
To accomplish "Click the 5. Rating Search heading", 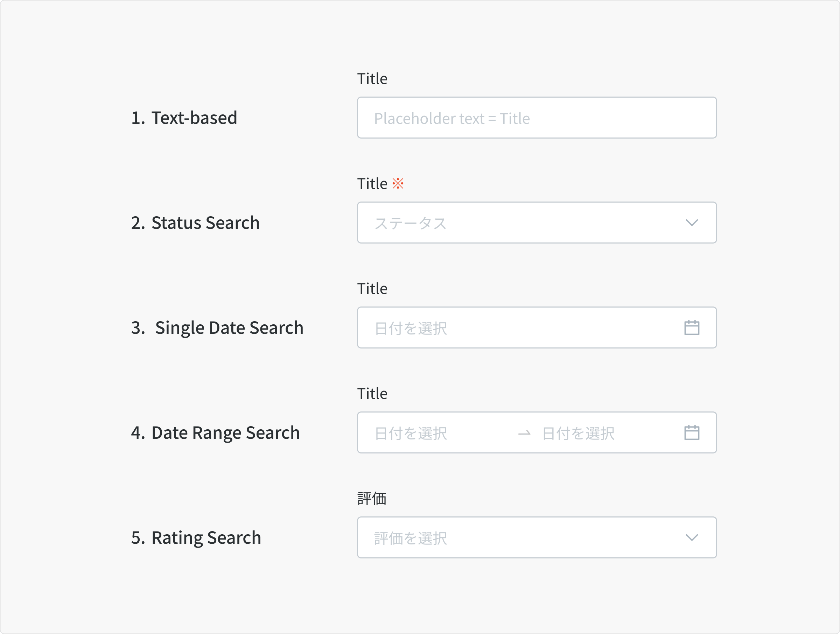I will tap(196, 538).
